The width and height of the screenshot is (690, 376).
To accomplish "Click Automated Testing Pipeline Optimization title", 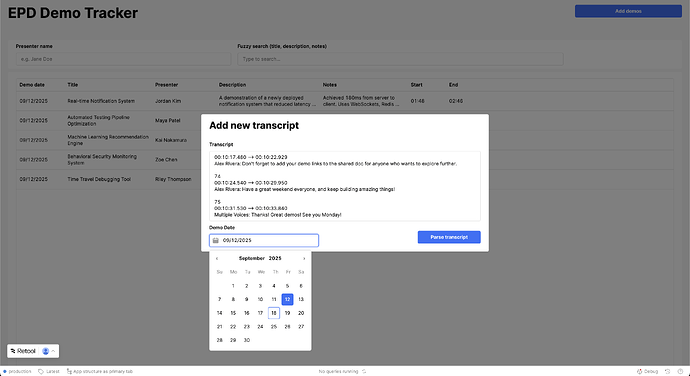I will point(99,121).
